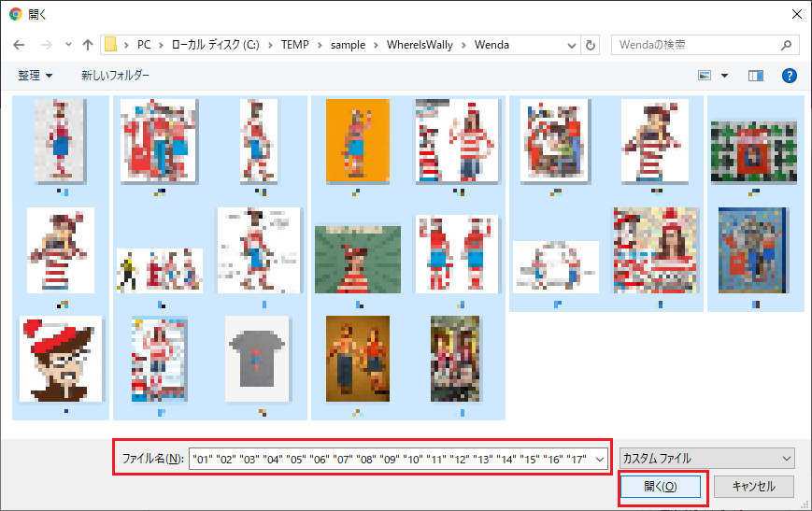Navigate to TEMP in the breadcrumb
The height and width of the screenshot is (511, 812).
coord(294,45)
